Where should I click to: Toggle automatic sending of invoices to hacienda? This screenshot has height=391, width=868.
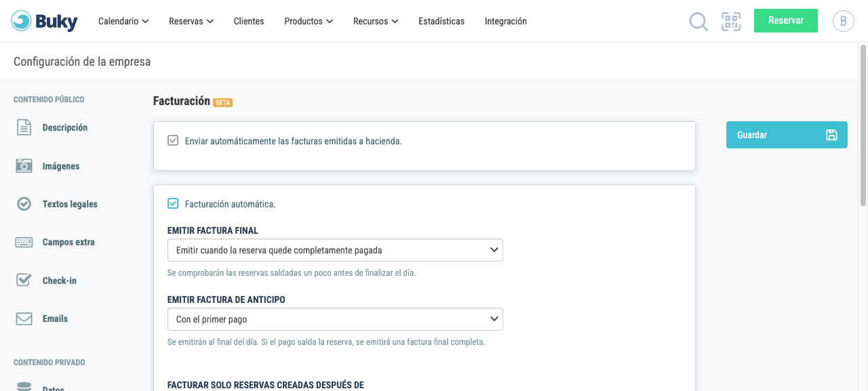(173, 141)
